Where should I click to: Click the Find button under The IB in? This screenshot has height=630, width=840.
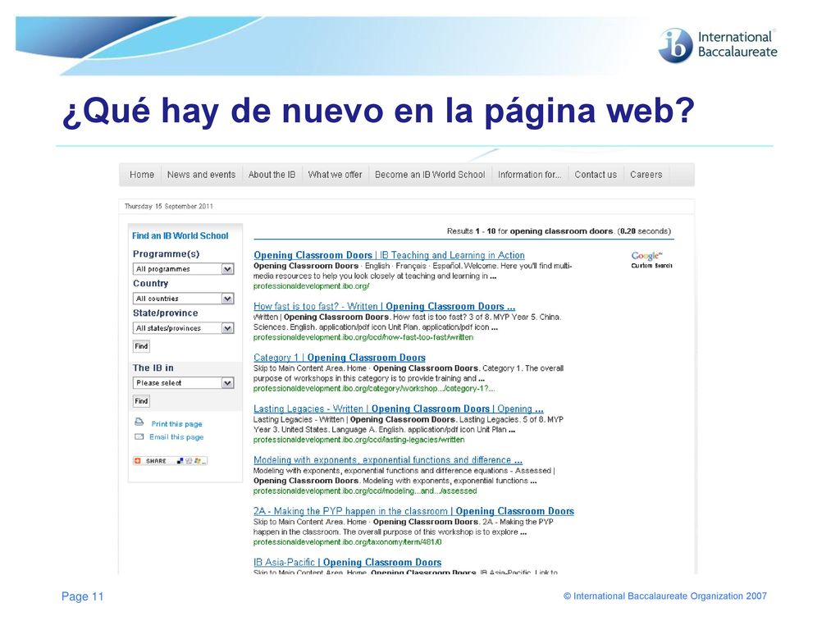tap(141, 400)
